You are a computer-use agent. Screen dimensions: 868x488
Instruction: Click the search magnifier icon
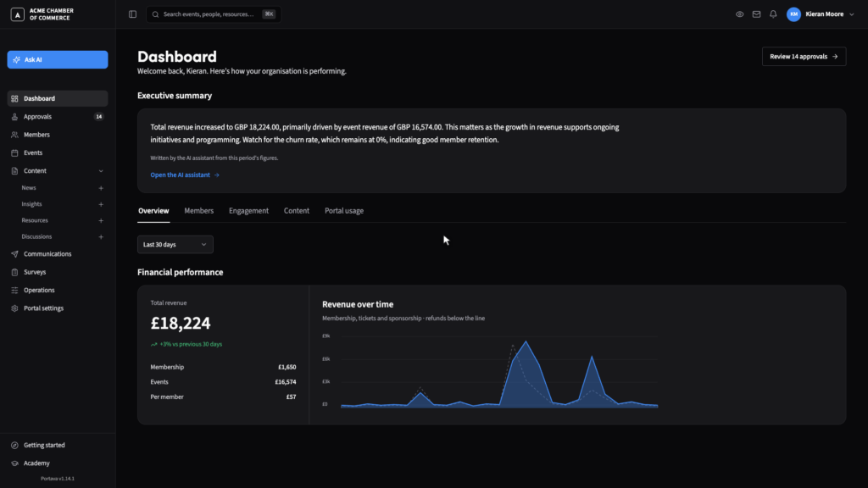point(156,14)
